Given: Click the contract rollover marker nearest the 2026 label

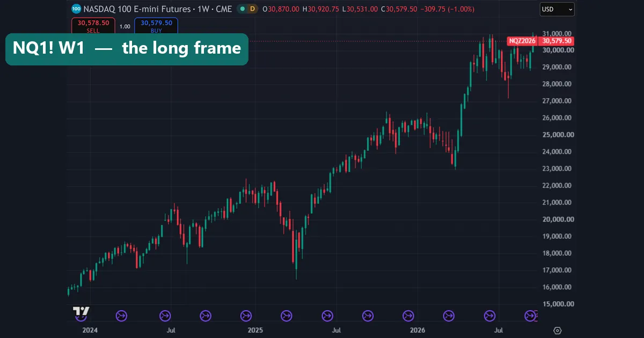Looking at the screenshot, I should pyautogui.click(x=408, y=316).
